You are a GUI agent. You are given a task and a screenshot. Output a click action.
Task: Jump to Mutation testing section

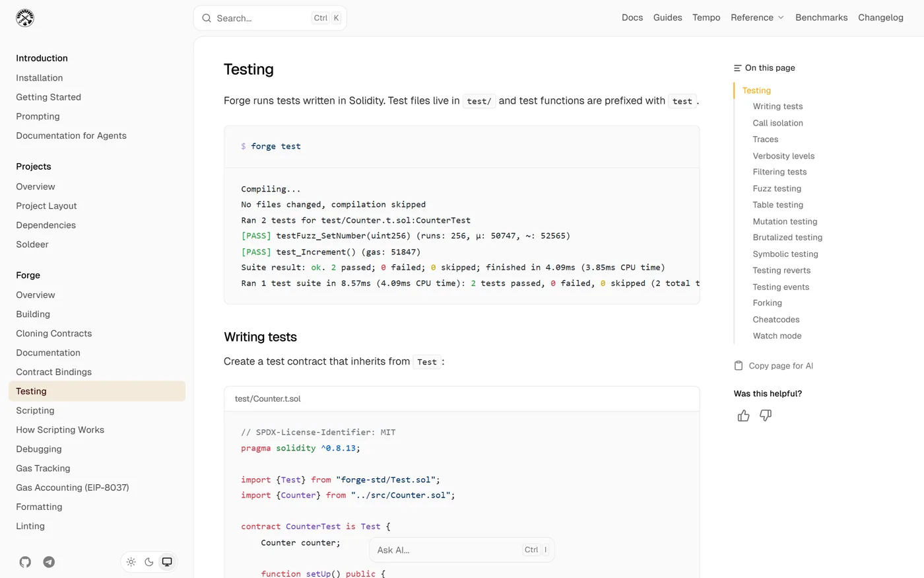pos(785,221)
